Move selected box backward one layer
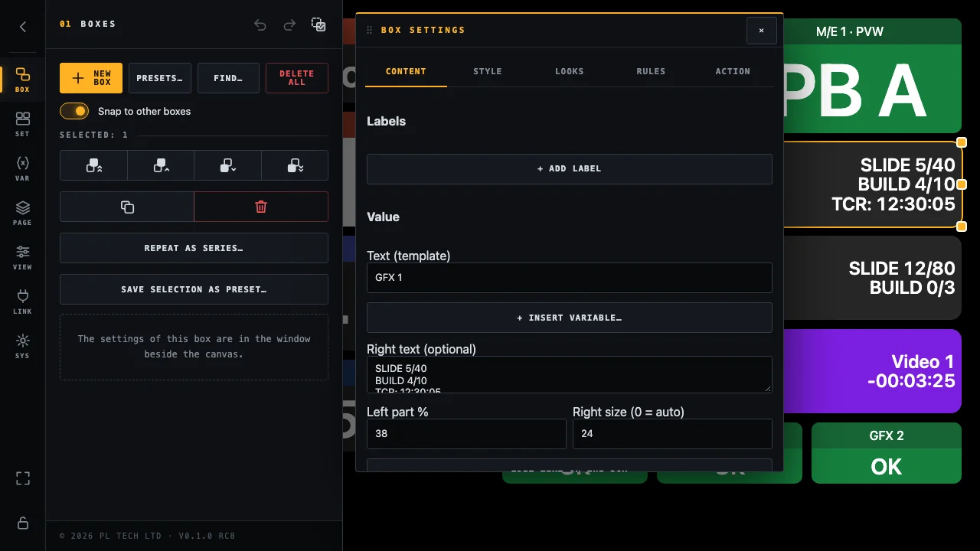980x551 pixels. click(227, 165)
